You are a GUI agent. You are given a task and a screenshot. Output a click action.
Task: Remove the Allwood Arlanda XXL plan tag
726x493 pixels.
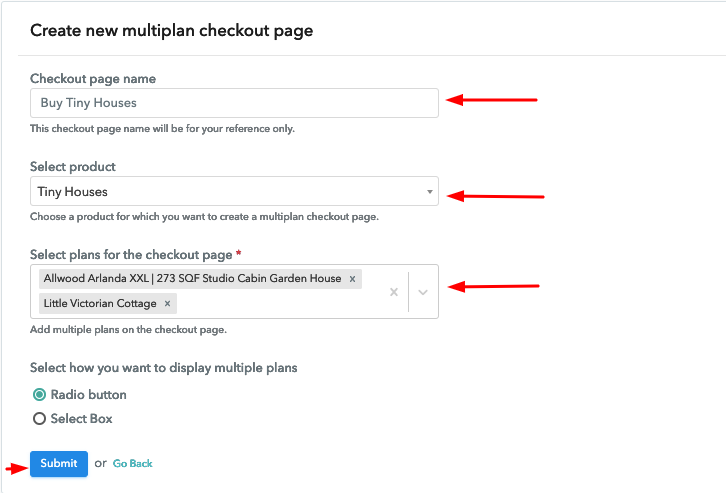point(352,279)
